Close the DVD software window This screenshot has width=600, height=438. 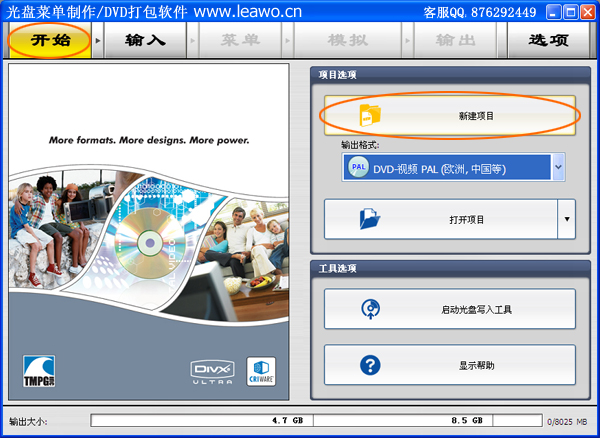588,12
